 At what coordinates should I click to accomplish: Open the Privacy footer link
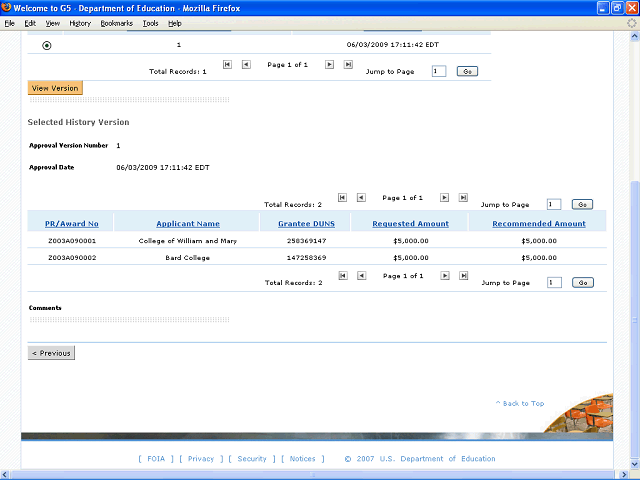pyautogui.click(x=201, y=459)
